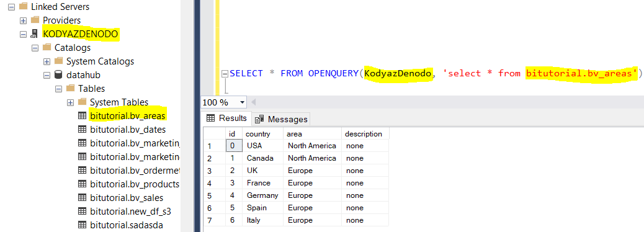Click the Spain country cell
Viewport: 644px width, 232px height.
[262, 208]
